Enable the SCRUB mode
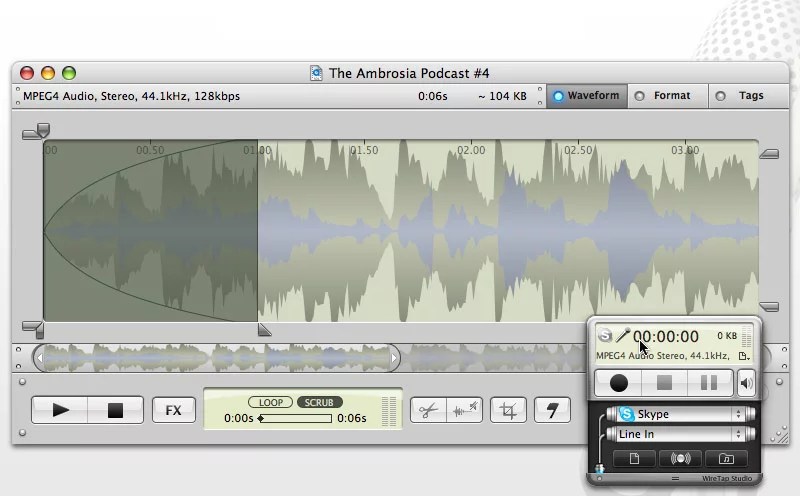 coord(319,402)
